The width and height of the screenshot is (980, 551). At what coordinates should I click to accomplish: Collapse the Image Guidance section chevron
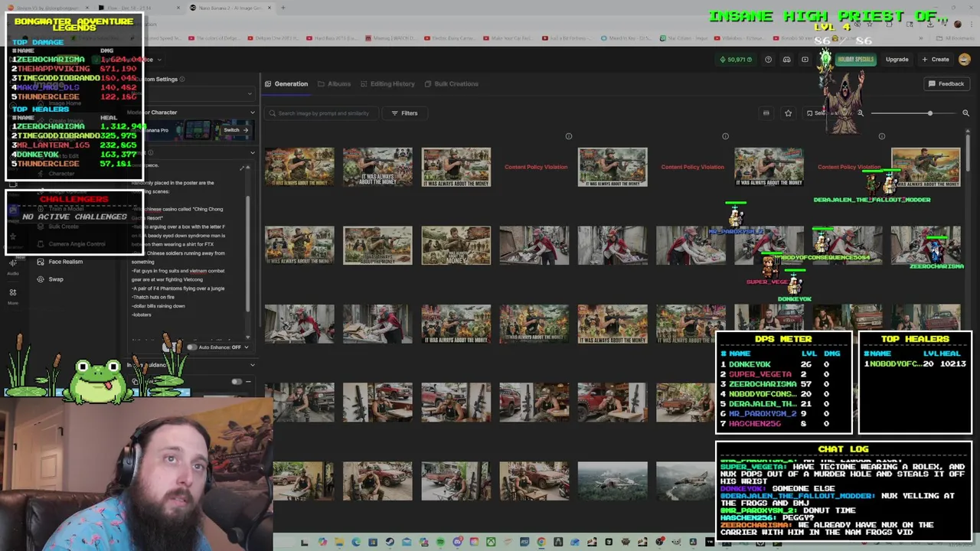[252, 365]
